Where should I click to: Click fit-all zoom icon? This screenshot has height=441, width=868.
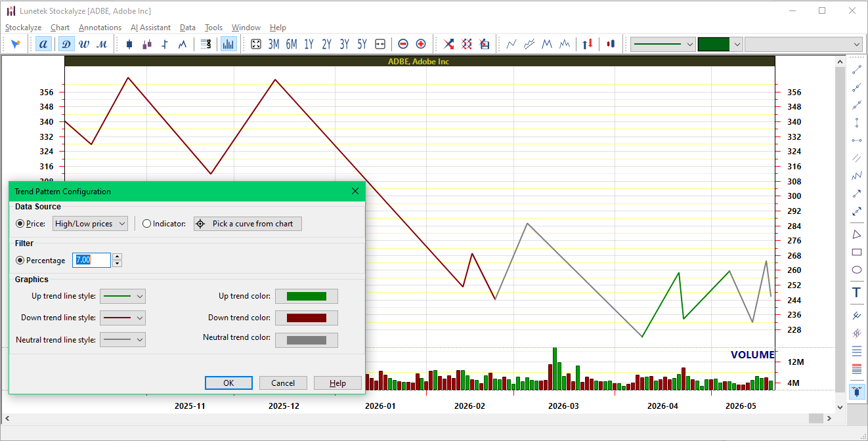pyautogui.click(x=256, y=44)
